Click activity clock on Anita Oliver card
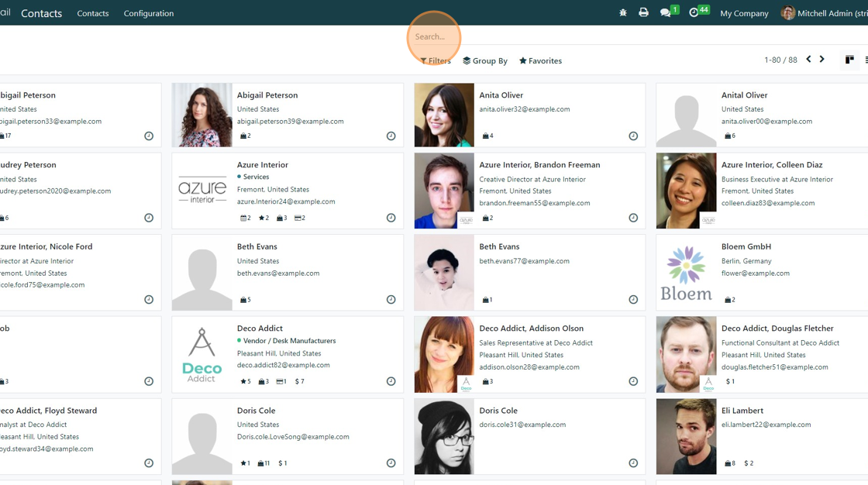The image size is (868, 485). [x=633, y=136]
